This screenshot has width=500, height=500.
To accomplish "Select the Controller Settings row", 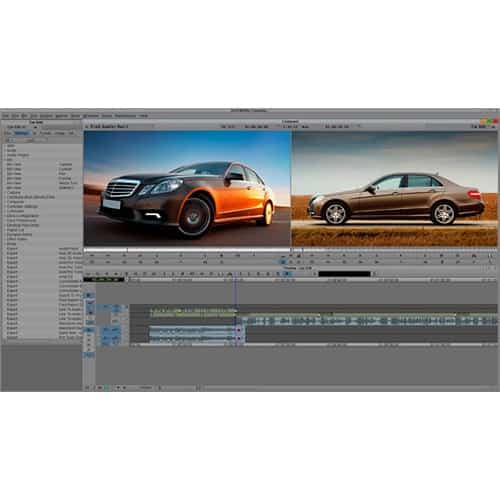I will tap(43, 206).
